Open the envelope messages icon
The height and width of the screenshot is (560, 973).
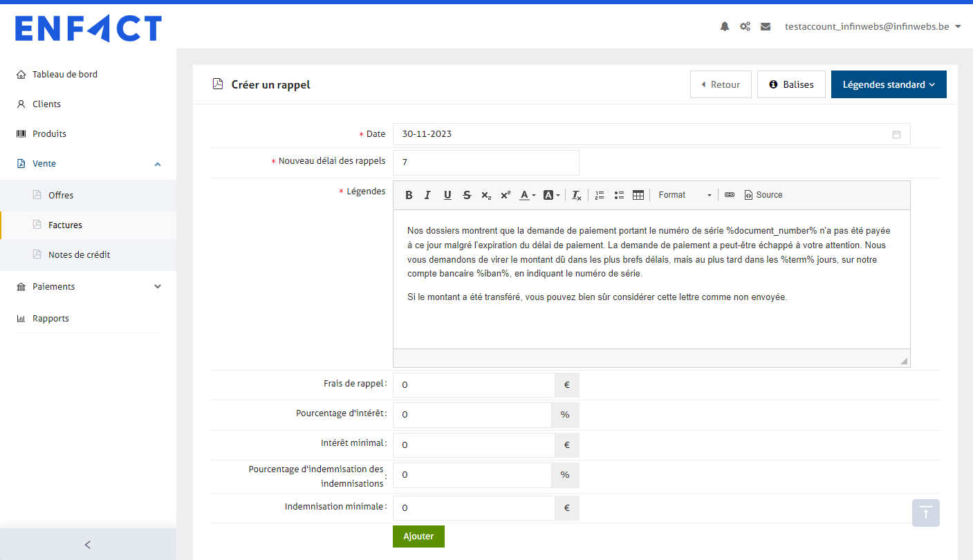pyautogui.click(x=766, y=26)
